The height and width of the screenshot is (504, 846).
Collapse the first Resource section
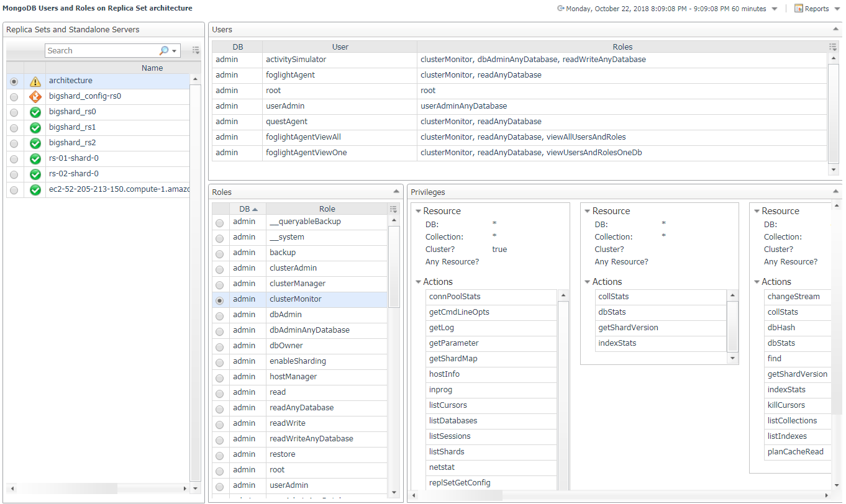click(419, 212)
